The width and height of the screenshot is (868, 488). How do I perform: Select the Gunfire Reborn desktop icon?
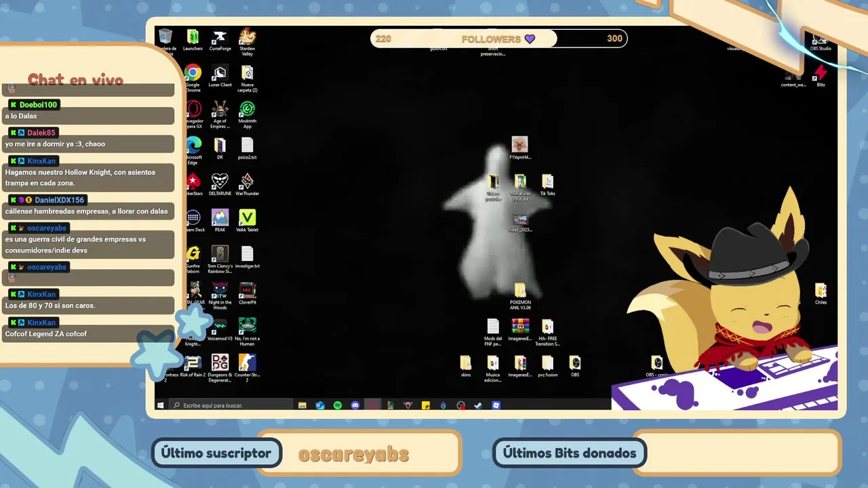(x=193, y=260)
